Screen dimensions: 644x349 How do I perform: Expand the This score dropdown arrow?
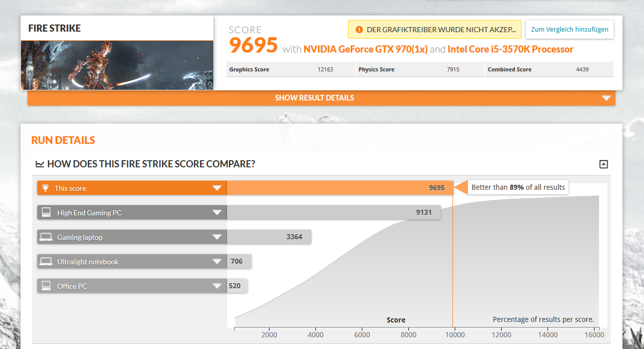pyautogui.click(x=217, y=188)
